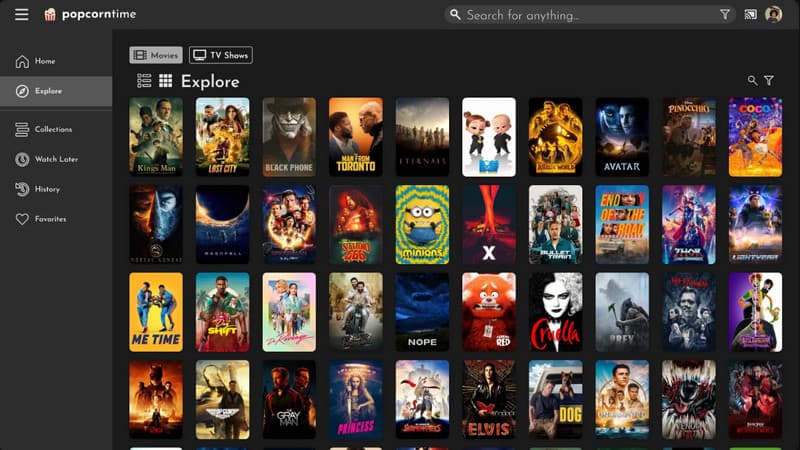This screenshot has width=800, height=450.
Task: Open The Man from Toronto poster
Action: [x=356, y=137]
